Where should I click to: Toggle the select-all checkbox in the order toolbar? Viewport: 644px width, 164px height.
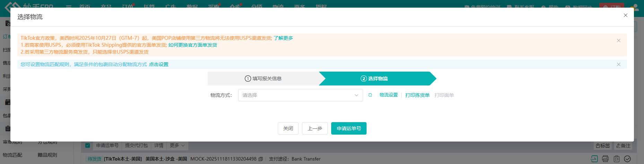pyautogui.click(x=87, y=146)
